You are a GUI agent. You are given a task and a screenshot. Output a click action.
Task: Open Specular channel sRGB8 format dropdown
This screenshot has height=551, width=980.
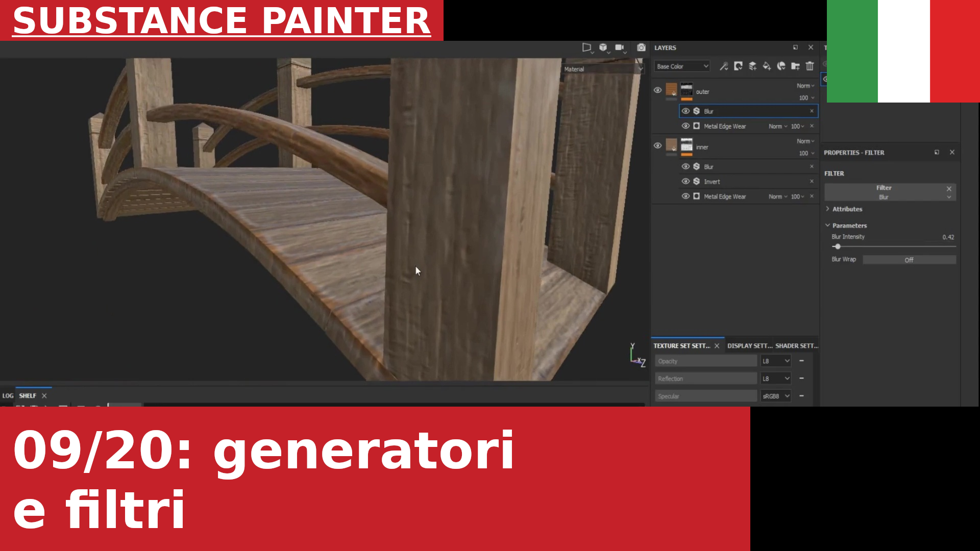point(776,396)
